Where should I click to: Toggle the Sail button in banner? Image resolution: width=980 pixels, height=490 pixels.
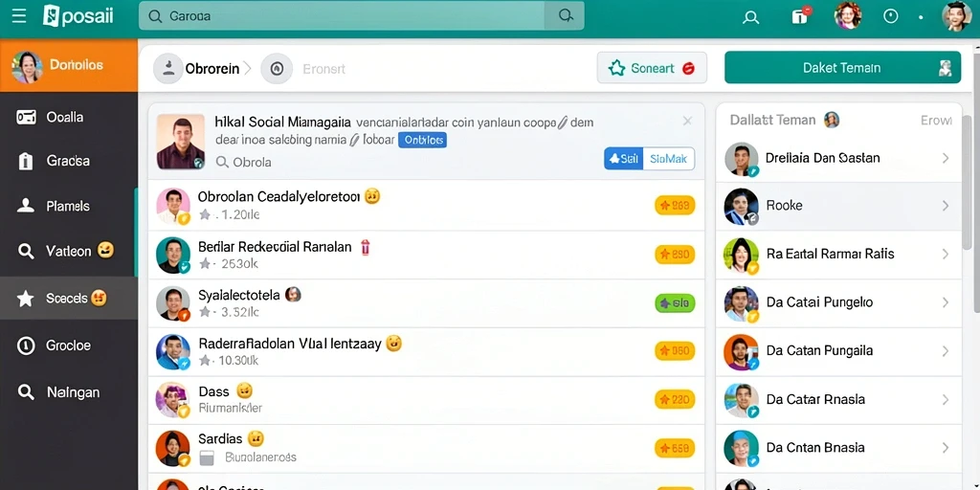pos(623,159)
